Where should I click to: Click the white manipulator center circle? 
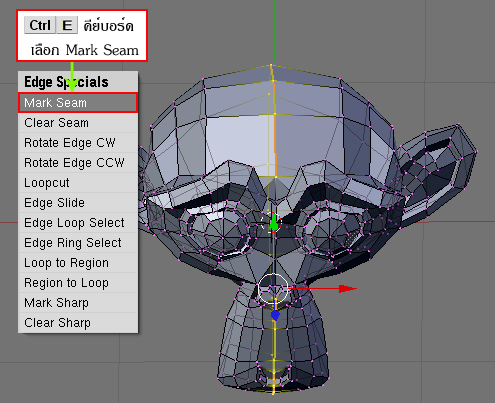273,289
